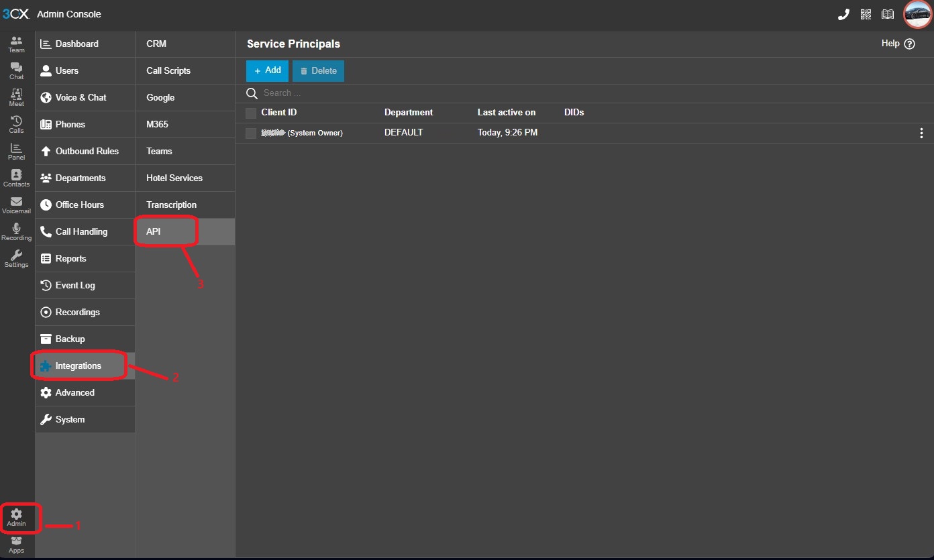The image size is (934, 560).
Task: Open the System menu item
Action: pyautogui.click(x=85, y=419)
